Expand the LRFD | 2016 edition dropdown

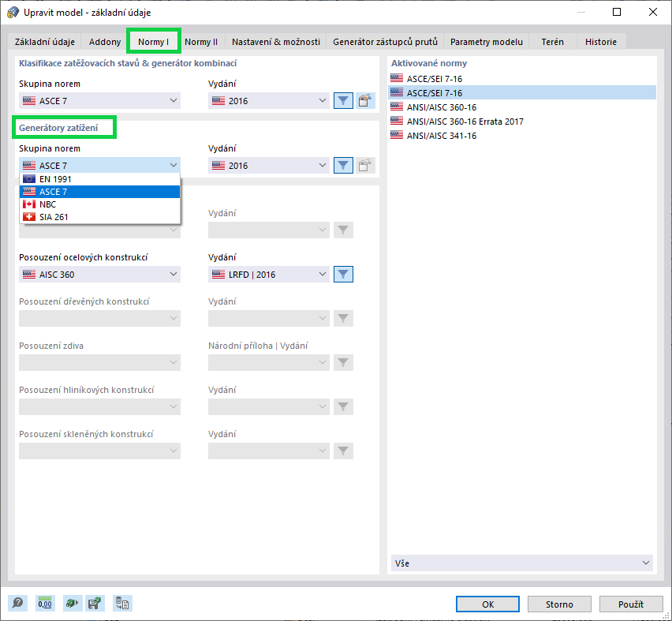pyautogui.click(x=269, y=275)
